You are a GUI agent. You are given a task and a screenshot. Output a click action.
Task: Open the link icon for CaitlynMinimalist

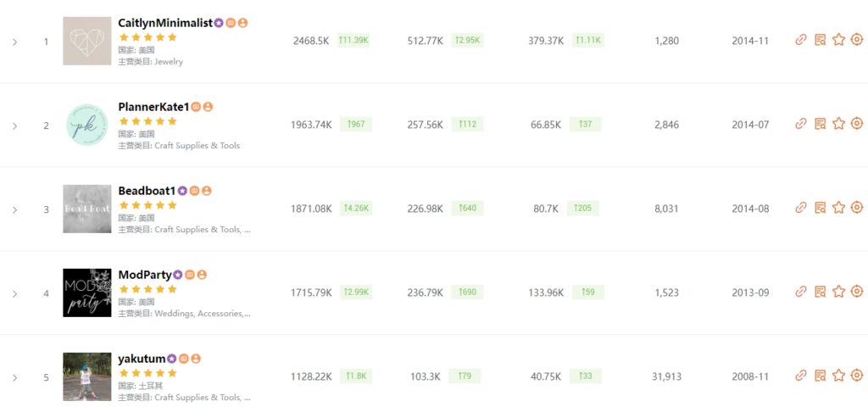pos(801,40)
